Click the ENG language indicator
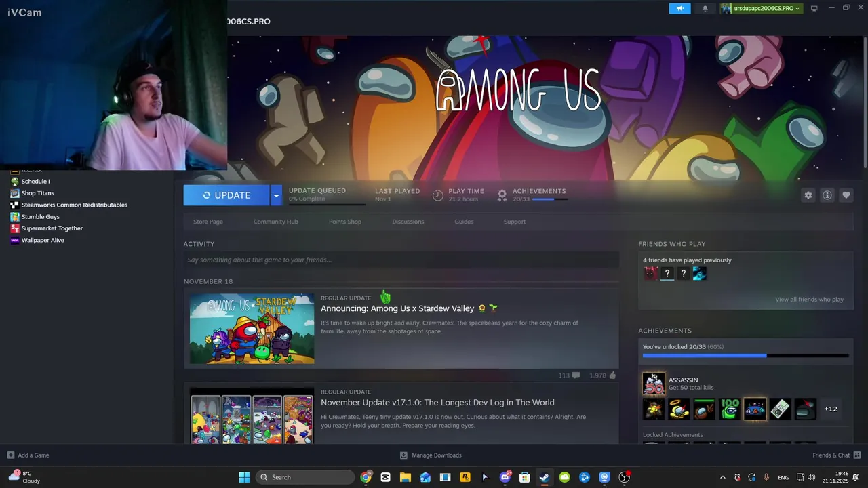 point(783,477)
